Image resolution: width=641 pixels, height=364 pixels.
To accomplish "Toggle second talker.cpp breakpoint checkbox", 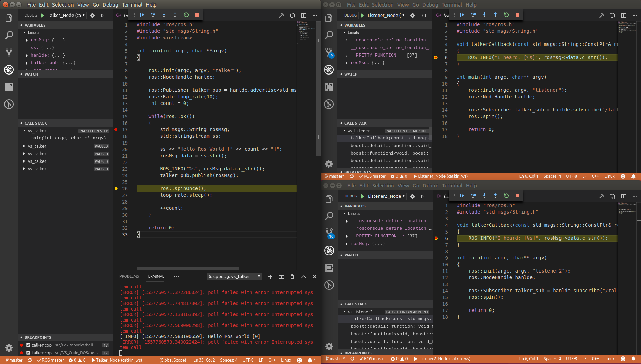I will [x=28, y=353].
